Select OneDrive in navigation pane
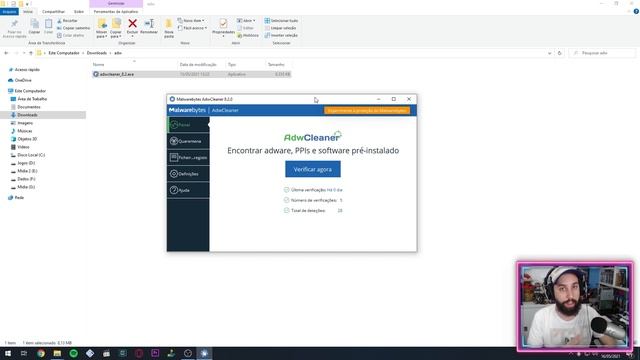Viewport: 640px width, 360px height. 23,80
